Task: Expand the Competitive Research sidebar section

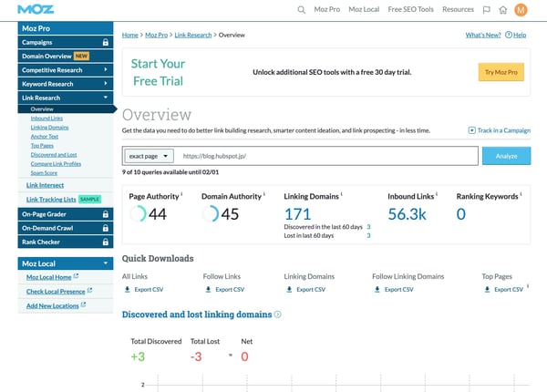Action: [x=107, y=68]
